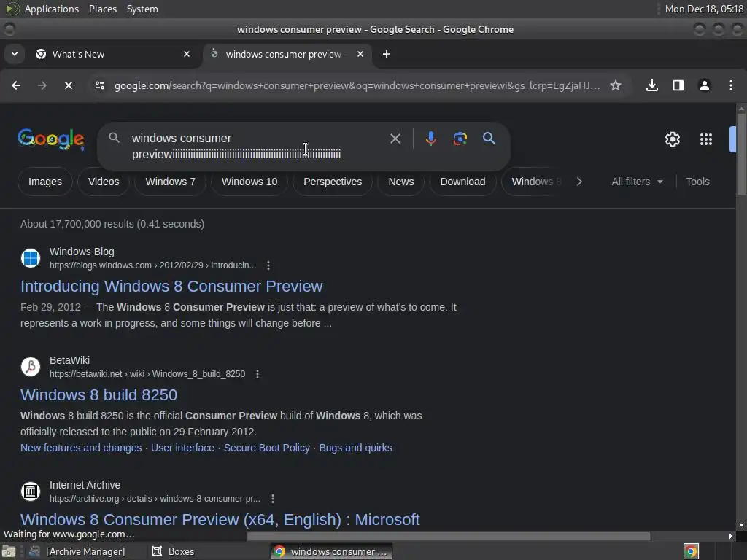Switch to the What's New tab
Viewport: 747px width, 560px height.
coord(113,54)
